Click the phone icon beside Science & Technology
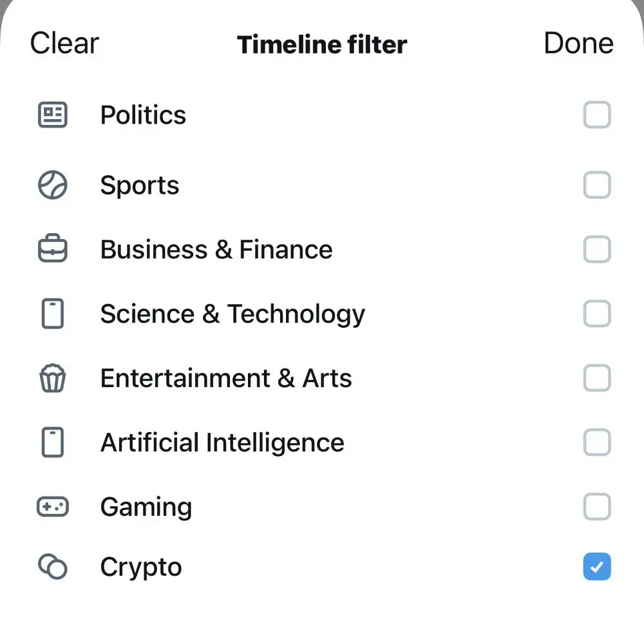 (x=52, y=314)
